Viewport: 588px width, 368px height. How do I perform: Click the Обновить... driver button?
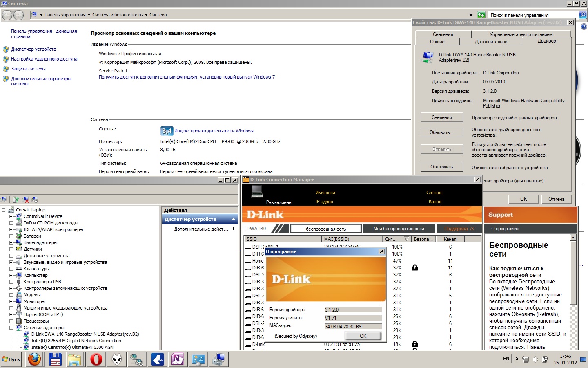[x=441, y=132]
